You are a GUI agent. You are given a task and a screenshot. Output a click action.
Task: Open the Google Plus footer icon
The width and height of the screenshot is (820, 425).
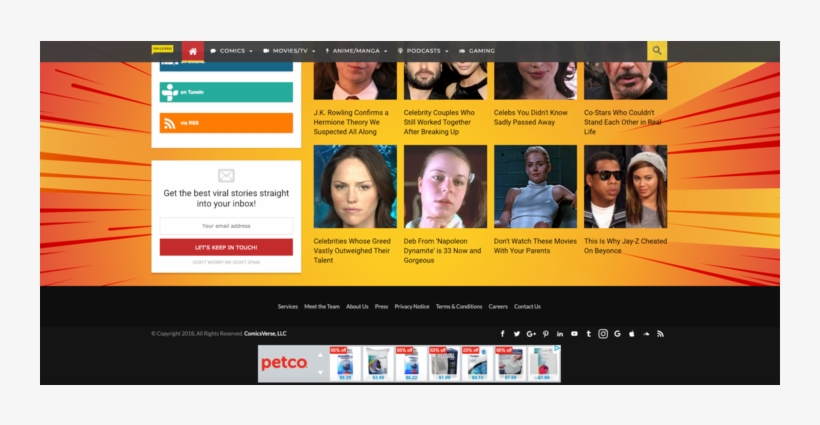[x=531, y=334]
